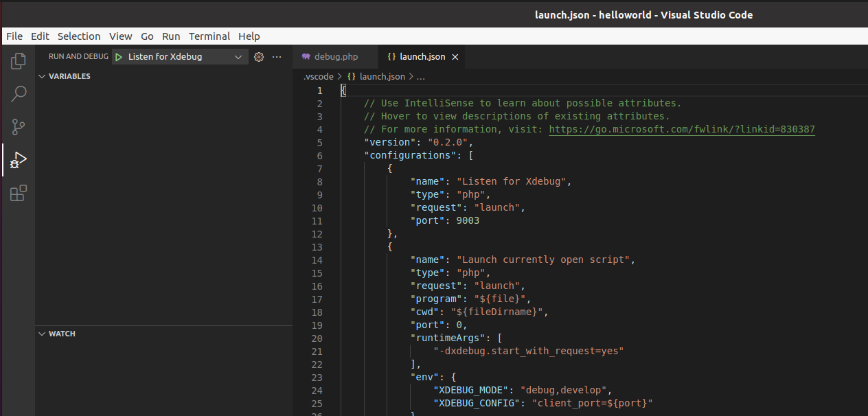Click the "version" key on line 5

(x=391, y=142)
